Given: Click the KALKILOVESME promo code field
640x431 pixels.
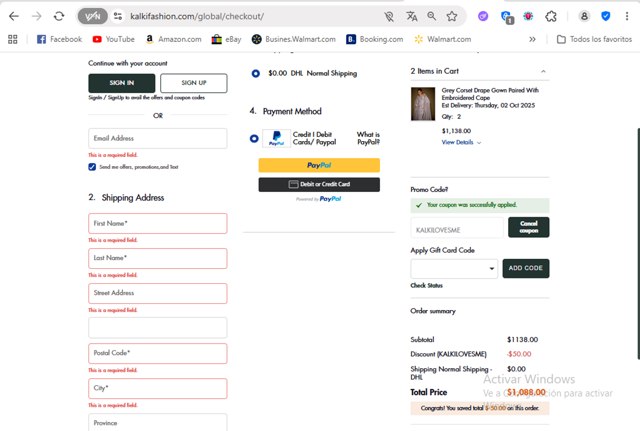Looking at the screenshot, I should coord(457,230).
